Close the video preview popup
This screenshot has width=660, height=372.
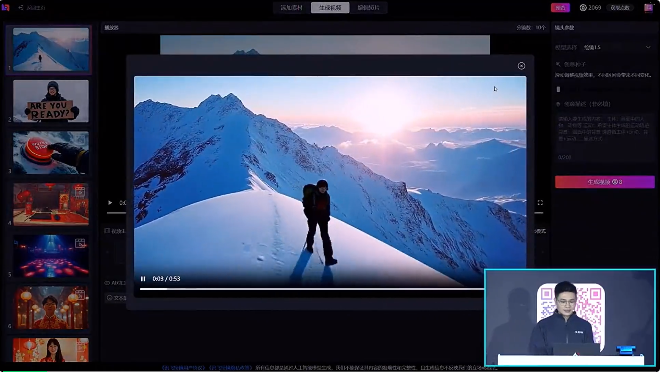(x=521, y=66)
